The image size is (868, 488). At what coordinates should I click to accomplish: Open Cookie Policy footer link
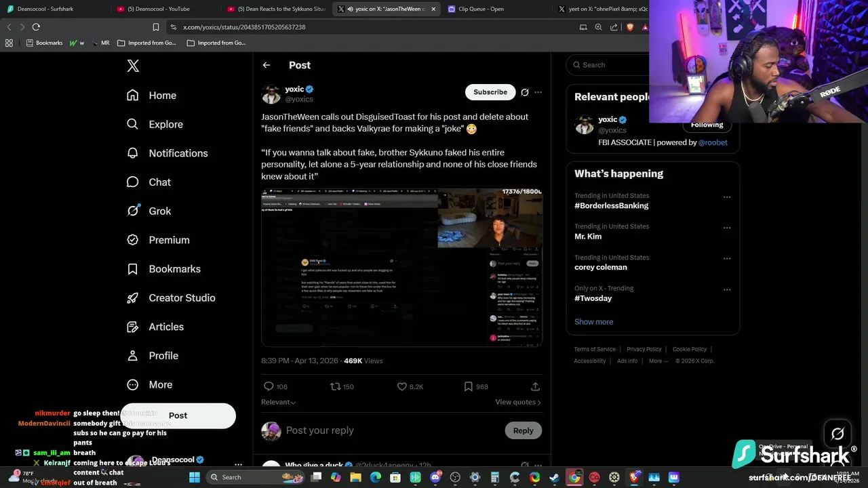690,349
